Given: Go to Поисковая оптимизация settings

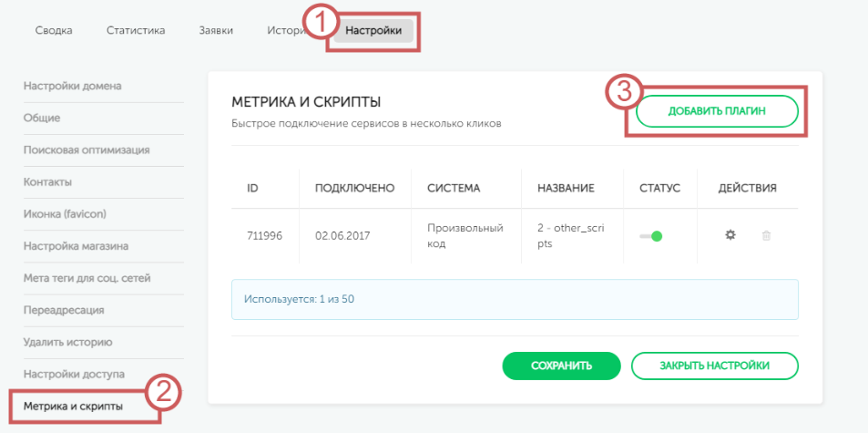Looking at the screenshot, I should (x=87, y=150).
